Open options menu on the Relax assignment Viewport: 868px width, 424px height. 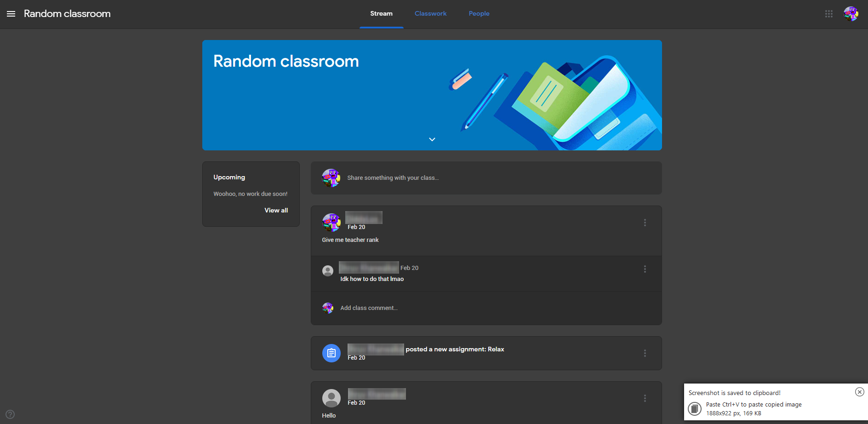pyautogui.click(x=645, y=353)
